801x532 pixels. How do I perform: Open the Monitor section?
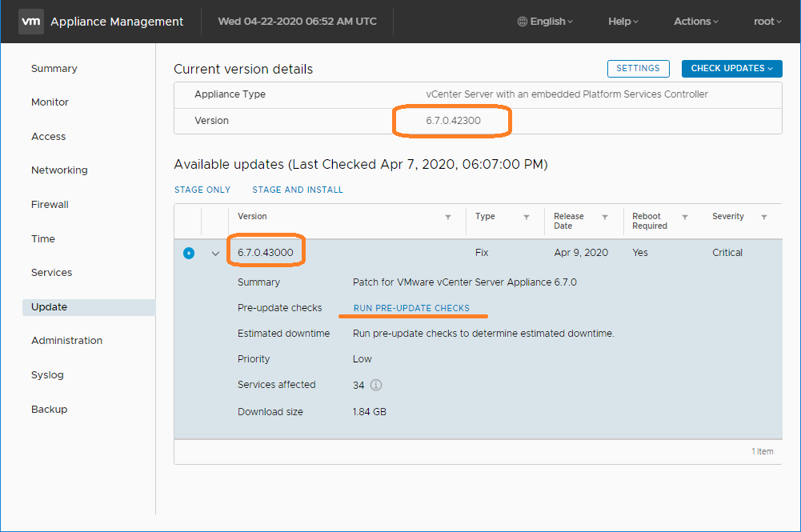[x=50, y=102]
